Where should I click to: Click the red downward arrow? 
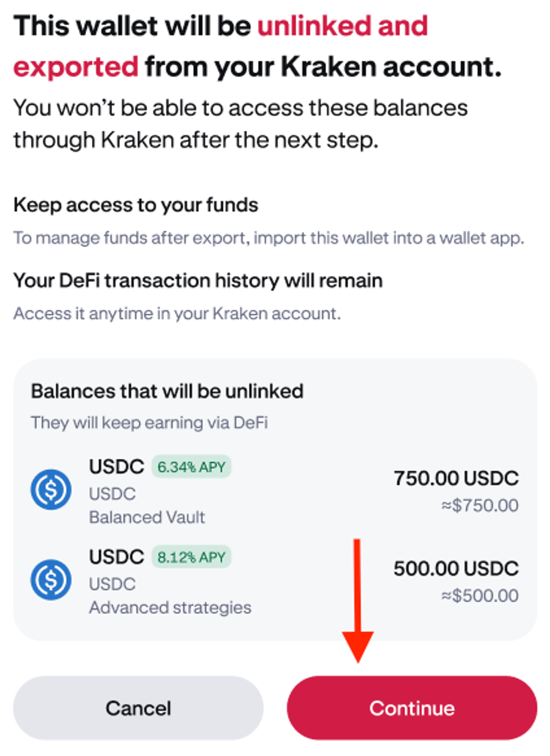coord(357,601)
